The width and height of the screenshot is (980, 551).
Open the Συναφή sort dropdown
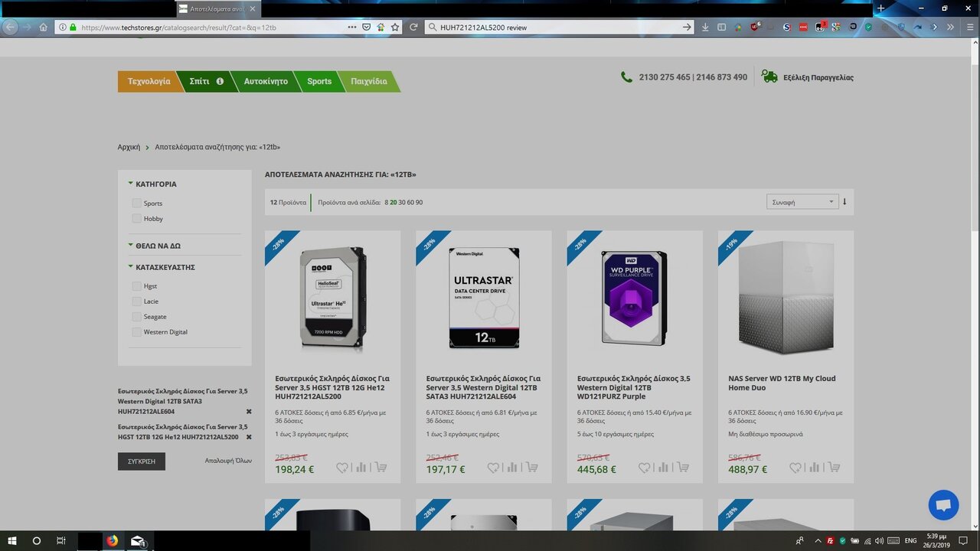pos(802,202)
